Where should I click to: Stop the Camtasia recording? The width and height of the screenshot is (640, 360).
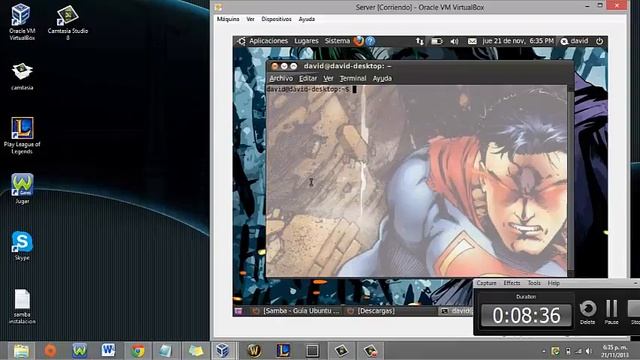coord(634,312)
